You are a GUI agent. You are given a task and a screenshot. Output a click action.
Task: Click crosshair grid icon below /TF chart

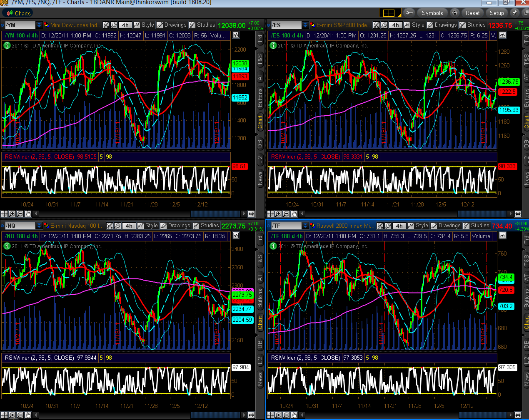(x=271, y=415)
